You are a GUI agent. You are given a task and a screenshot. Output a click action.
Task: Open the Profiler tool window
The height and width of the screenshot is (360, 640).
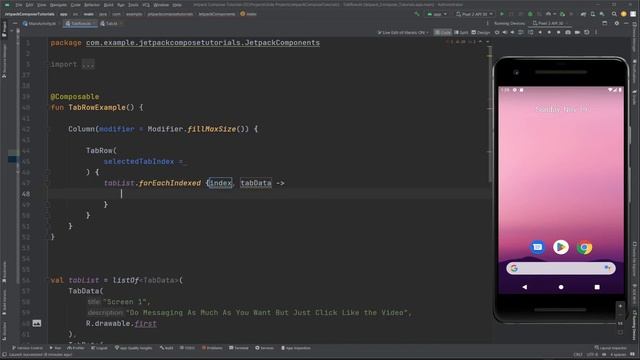click(76, 348)
